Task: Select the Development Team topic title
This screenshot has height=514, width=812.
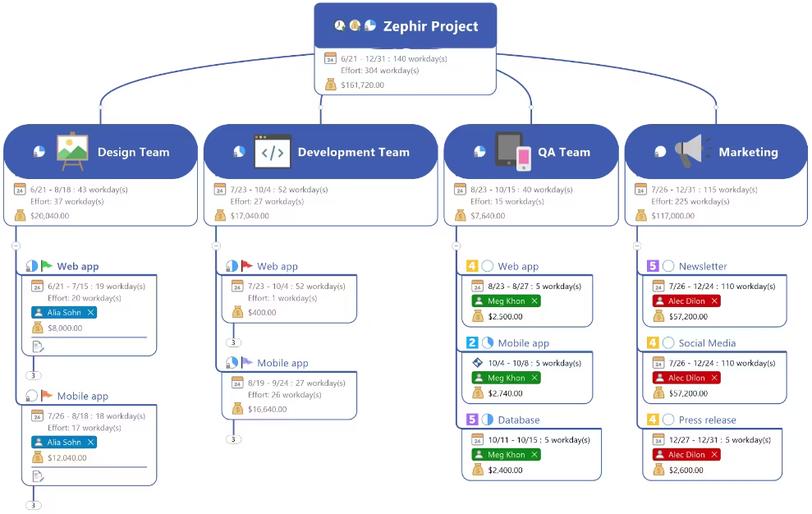Action: tap(354, 152)
